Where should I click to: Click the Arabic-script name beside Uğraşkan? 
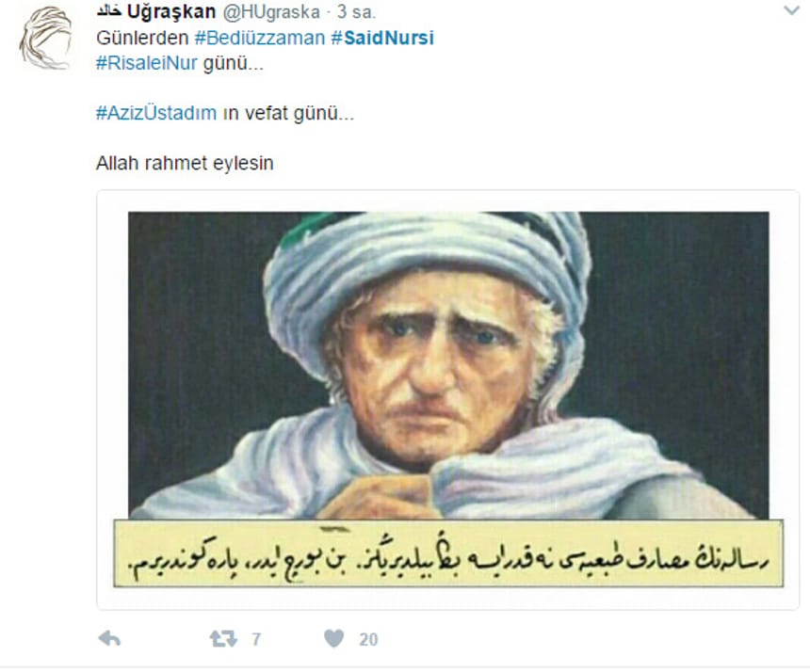(x=109, y=11)
